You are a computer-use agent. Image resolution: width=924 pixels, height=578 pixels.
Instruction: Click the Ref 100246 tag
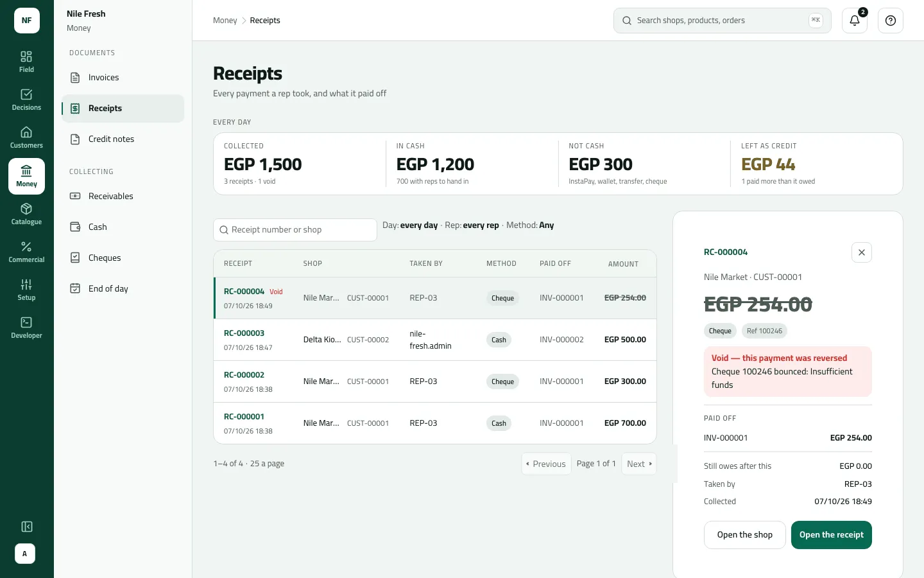click(764, 331)
